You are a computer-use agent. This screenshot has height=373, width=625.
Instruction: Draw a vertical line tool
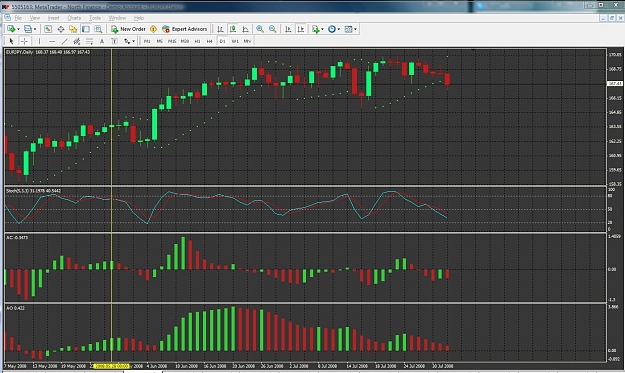point(39,41)
